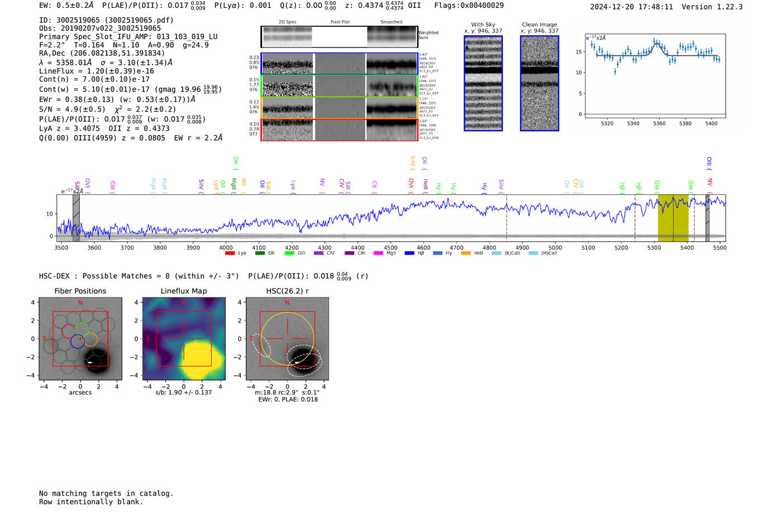The height and width of the screenshot is (532, 782).
Task: Click the "s/b: 1.90 +/- 0.137" caption
Action: (x=184, y=392)
